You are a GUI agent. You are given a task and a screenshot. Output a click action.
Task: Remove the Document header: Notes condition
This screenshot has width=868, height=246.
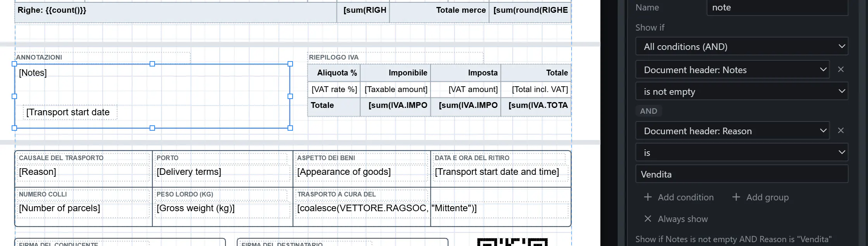840,70
